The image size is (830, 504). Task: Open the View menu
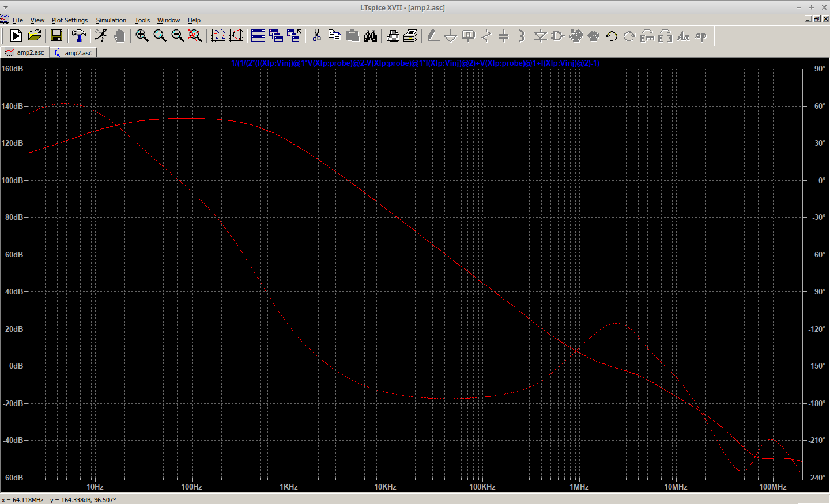point(37,20)
